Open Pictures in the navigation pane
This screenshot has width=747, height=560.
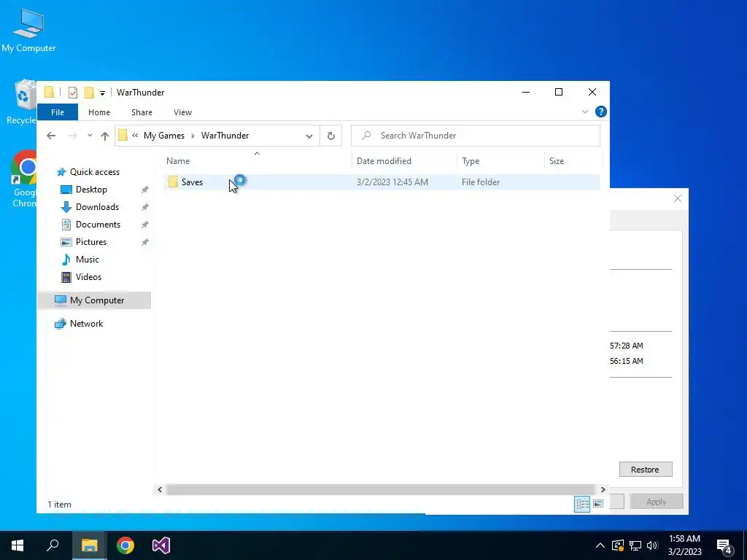(x=91, y=242)
